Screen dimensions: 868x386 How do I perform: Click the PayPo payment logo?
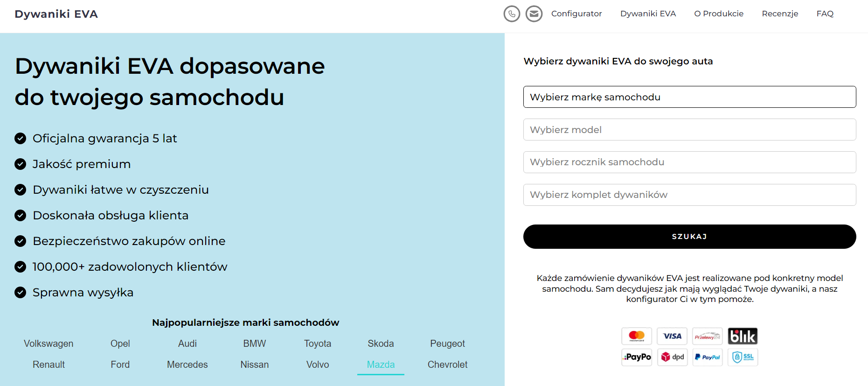click(637, 357)
